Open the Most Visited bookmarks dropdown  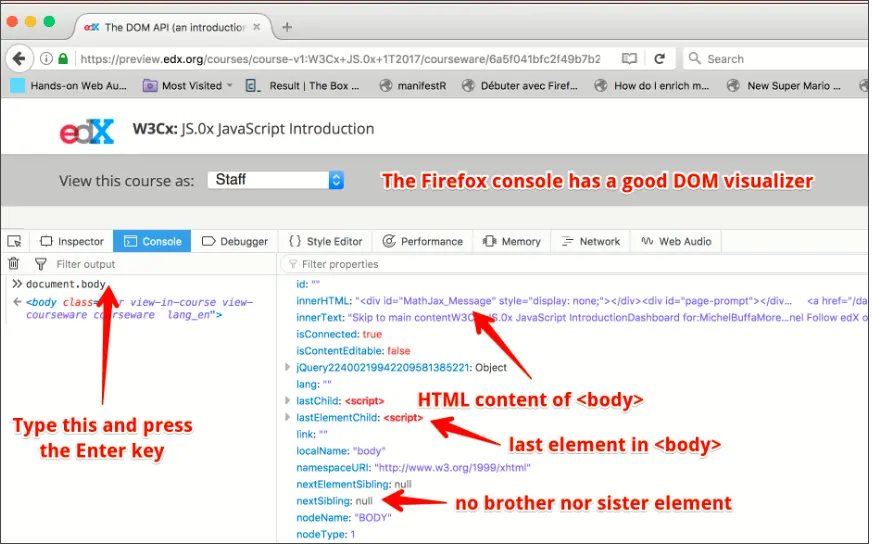pyautogui.click(x=187, y=86)
